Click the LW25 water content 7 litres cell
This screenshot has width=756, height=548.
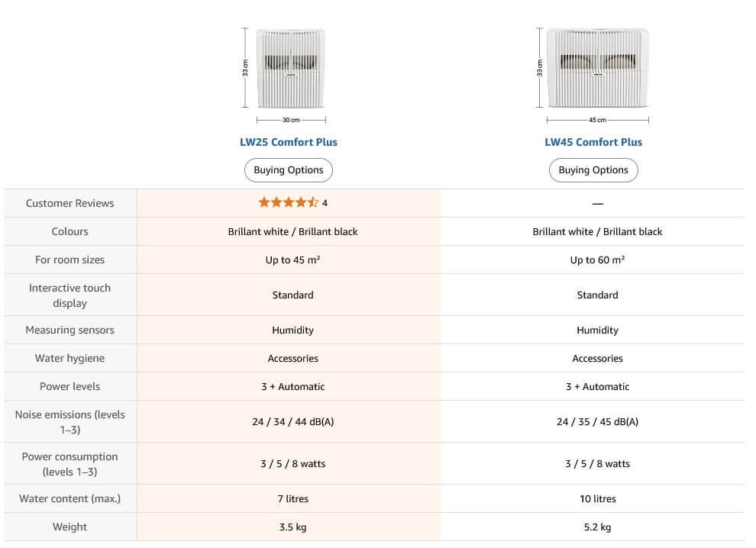point(292,499)
